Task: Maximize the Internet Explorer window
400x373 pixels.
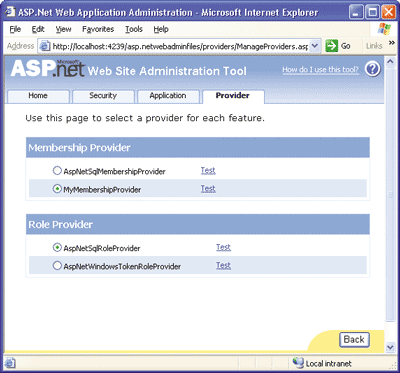Action: pyautogui.click(x=372, y=13)
